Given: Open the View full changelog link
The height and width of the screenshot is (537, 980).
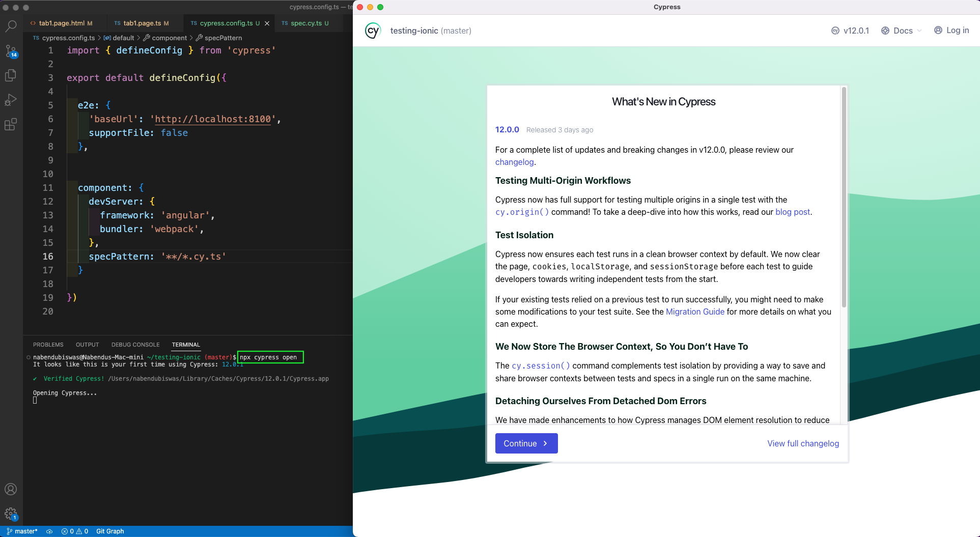Looking at the screenshot, I should click(803, 443).
